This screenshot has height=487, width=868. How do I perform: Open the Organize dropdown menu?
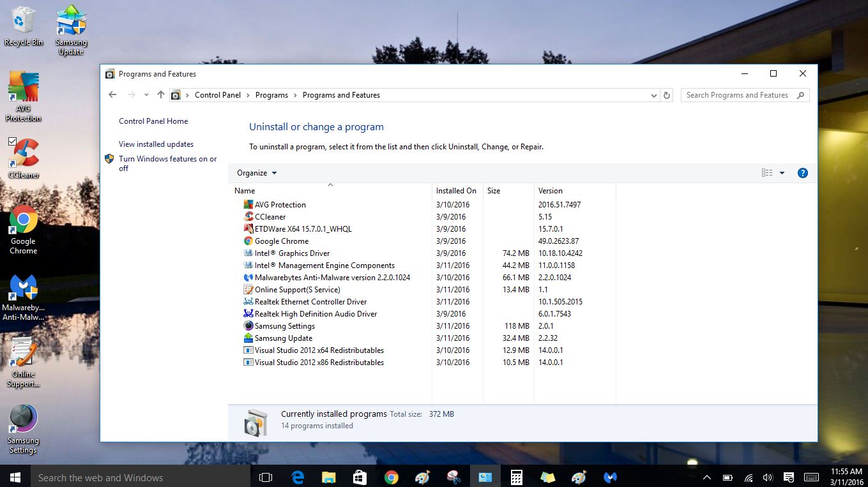coord(257,173)
